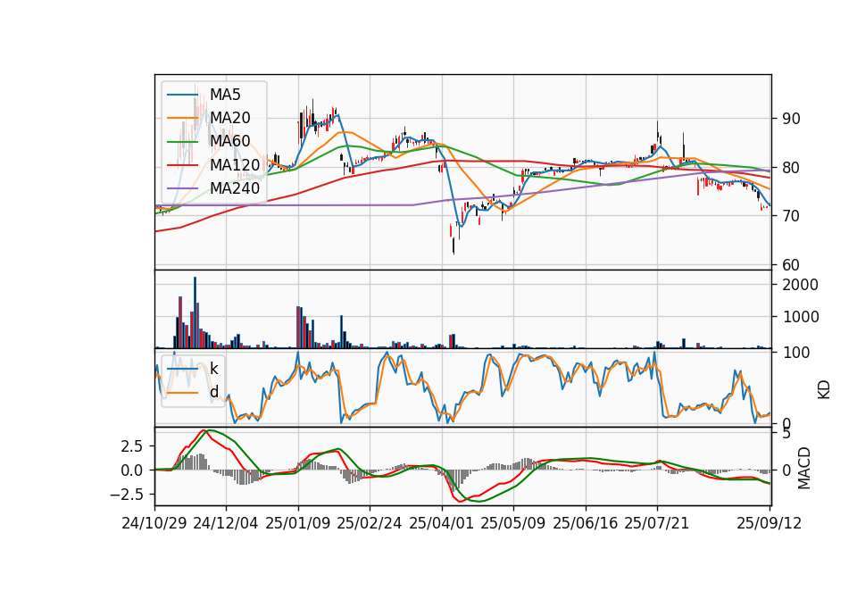
Task: Click the 'k' legend label in KD panel
Action: pyautogui.click(x=213, y=369)
